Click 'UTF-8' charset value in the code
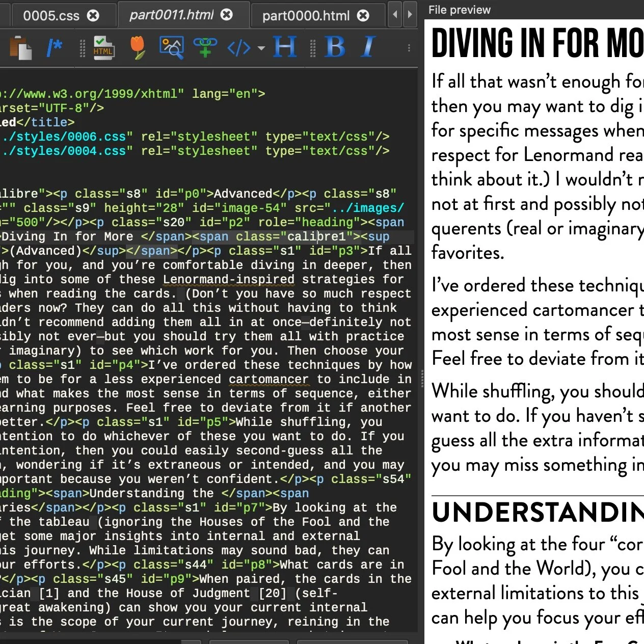Image resolution: width=644 pixels, height=644 pixels. coord(64,109)
